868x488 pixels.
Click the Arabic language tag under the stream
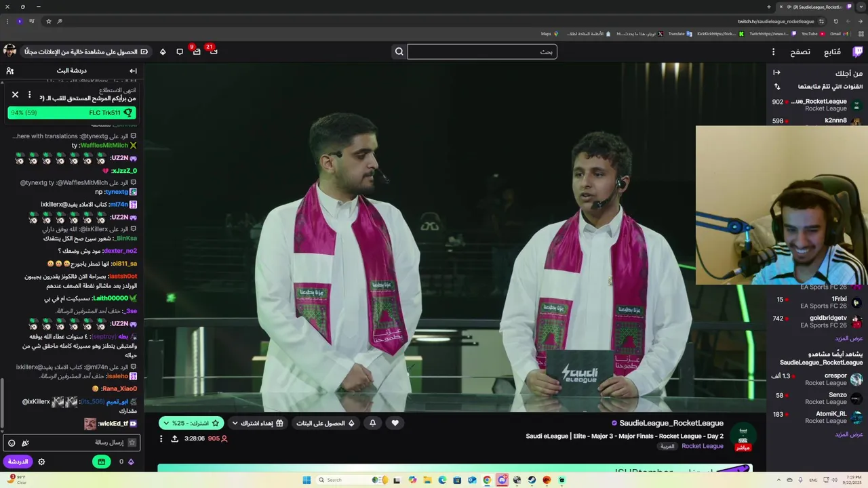(667, 446)
